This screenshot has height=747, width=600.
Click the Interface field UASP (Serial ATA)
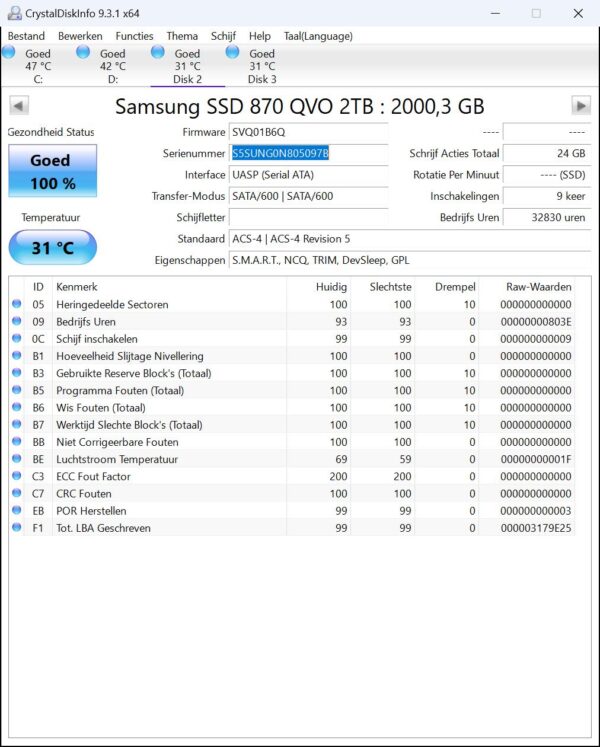308,175
